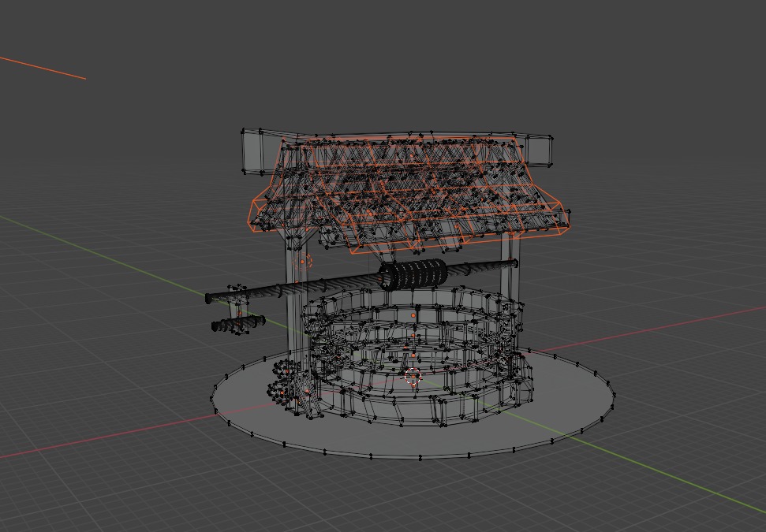Image resolution: width=766 pixels, height=532 pixels.
Task: Click the 3D cursor at the well's base
Action: point(413,377)
